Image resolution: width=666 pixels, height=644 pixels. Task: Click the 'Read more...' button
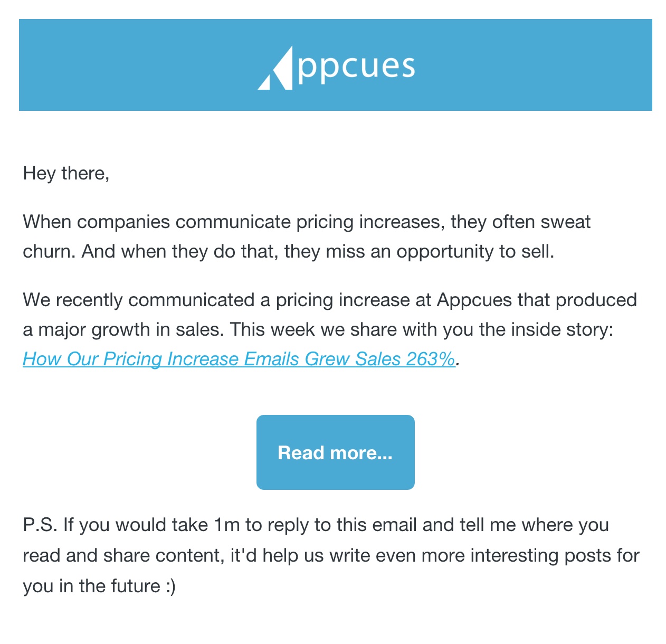point(336,452)
